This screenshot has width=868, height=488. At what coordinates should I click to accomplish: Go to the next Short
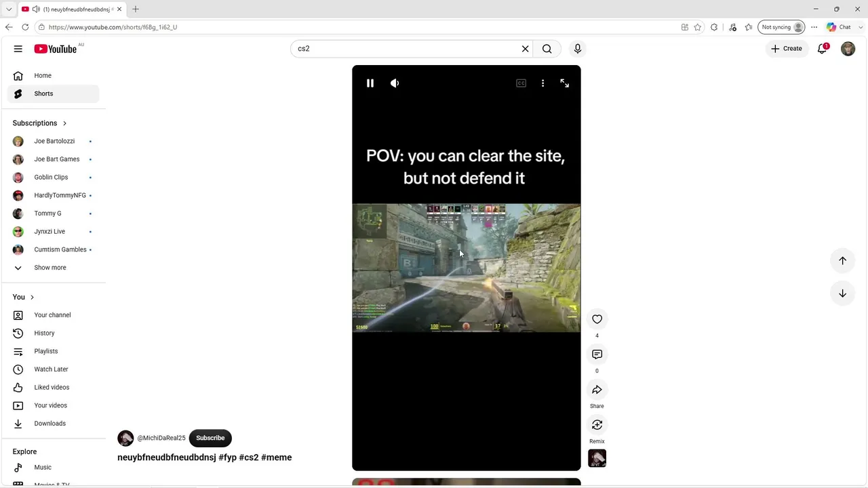point(842,293)
